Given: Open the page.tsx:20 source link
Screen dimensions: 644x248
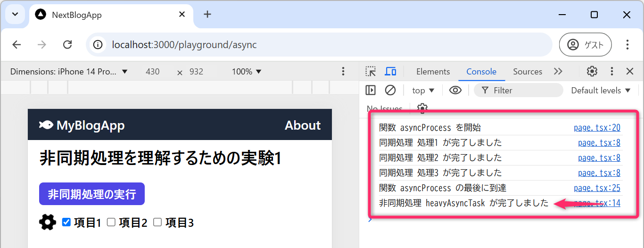Looking at the screenshot, I should click(596, 128).
